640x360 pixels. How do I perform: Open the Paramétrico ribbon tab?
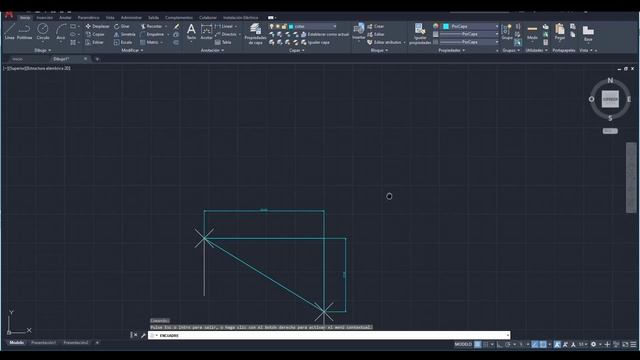click(x=89, y=18)
